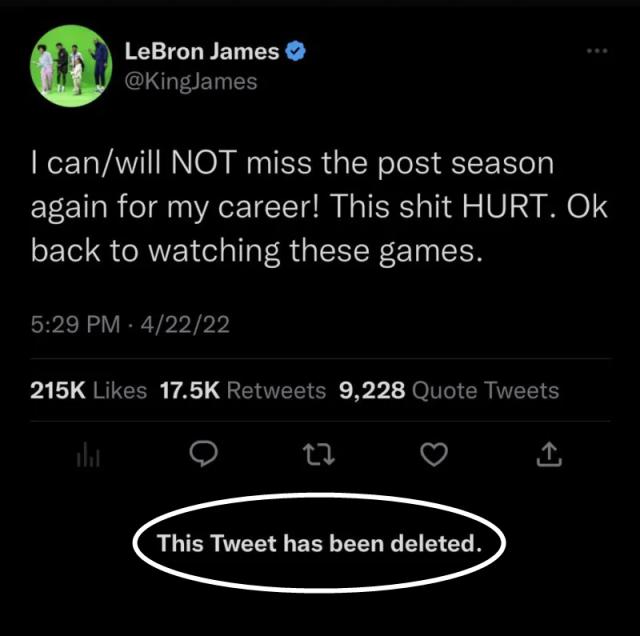Click the tweet's last line about watching games

[257, 252]
